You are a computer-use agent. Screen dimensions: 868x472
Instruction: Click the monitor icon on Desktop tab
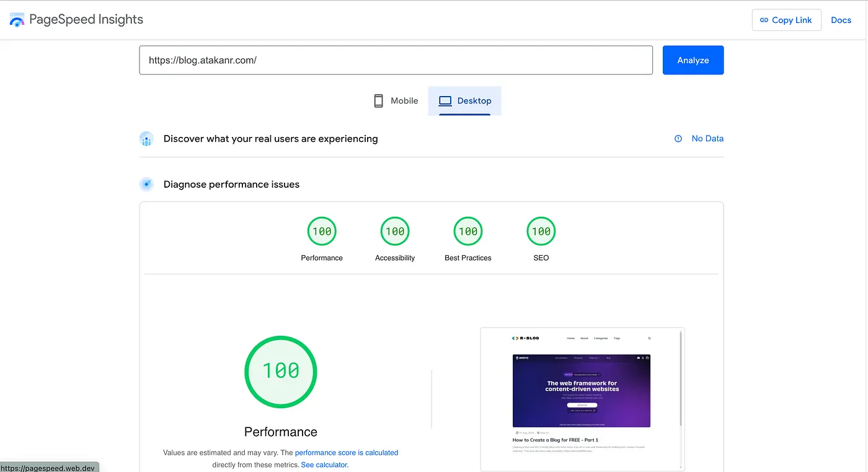[x=445, y=100]
